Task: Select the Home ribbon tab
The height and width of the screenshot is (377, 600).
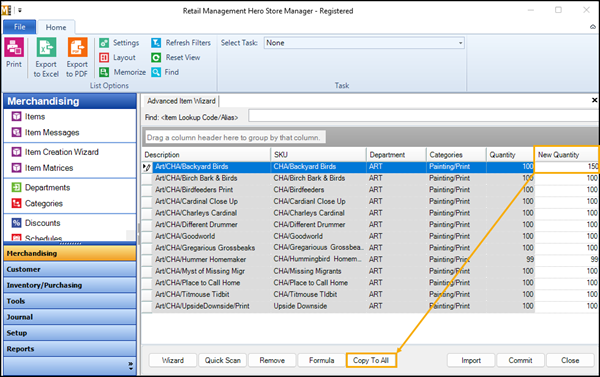Action: 56,27
